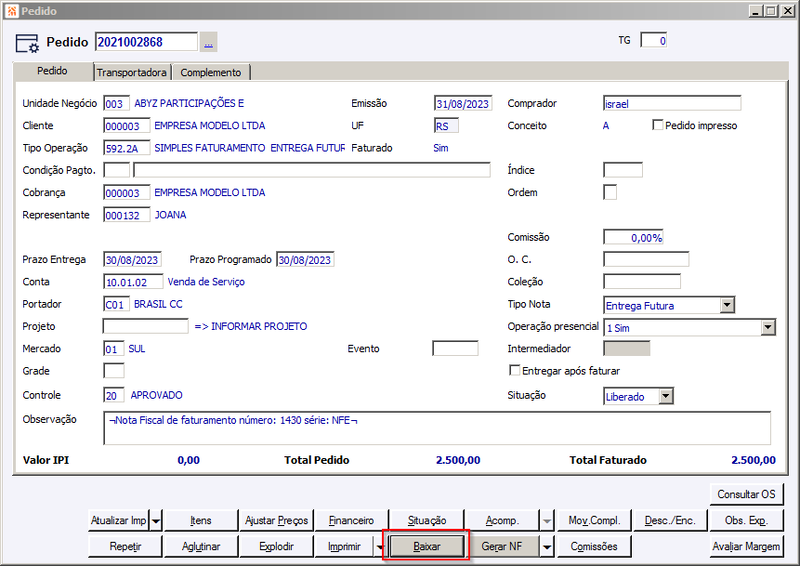Screen dimensions: 800x566
Task: Click the Repetir button
Action: 126,547
